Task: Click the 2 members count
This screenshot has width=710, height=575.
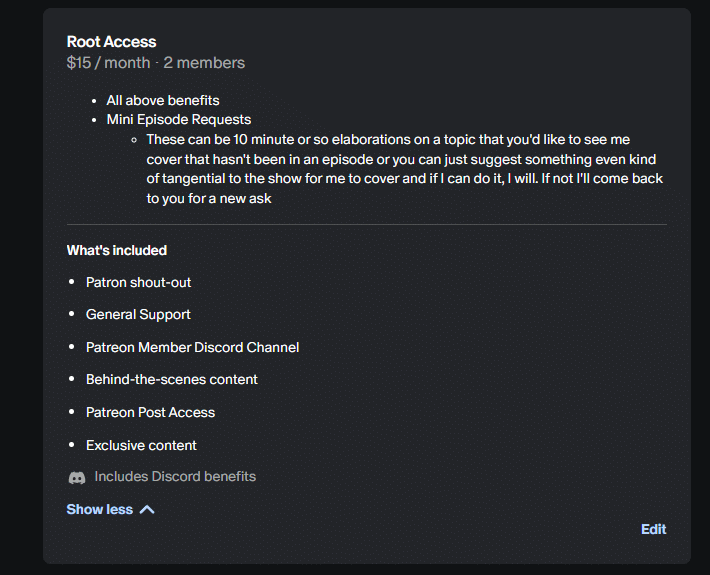Action: 203,63
